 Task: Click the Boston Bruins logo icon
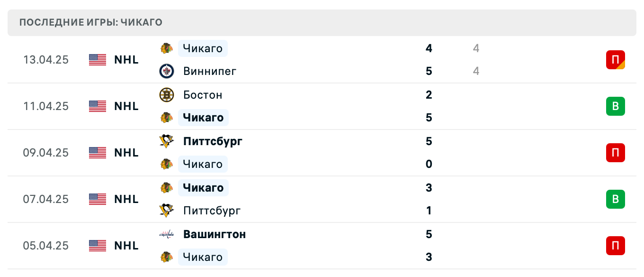[166, 95]
